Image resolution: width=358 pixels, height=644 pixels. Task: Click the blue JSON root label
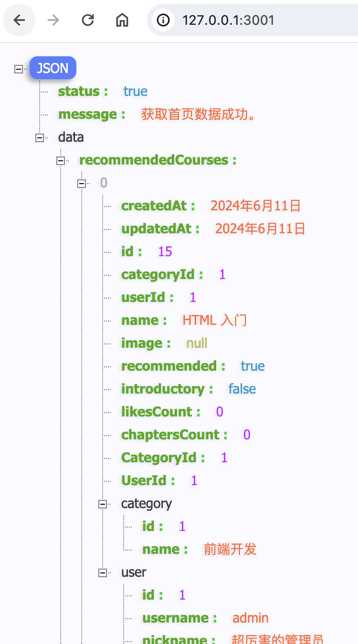click(53, 68)
